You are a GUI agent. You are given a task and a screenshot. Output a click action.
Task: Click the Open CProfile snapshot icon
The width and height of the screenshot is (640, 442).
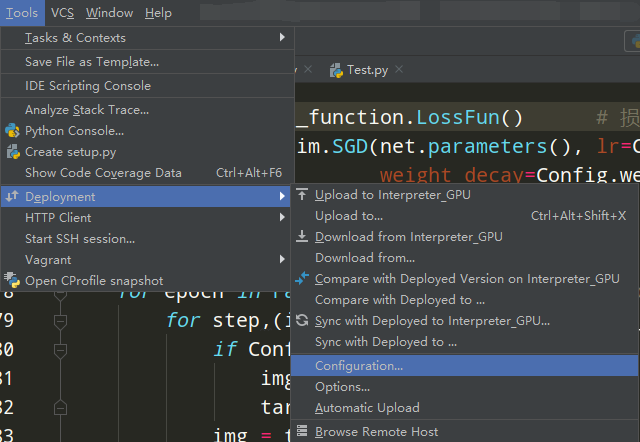(x=12, y=281)
